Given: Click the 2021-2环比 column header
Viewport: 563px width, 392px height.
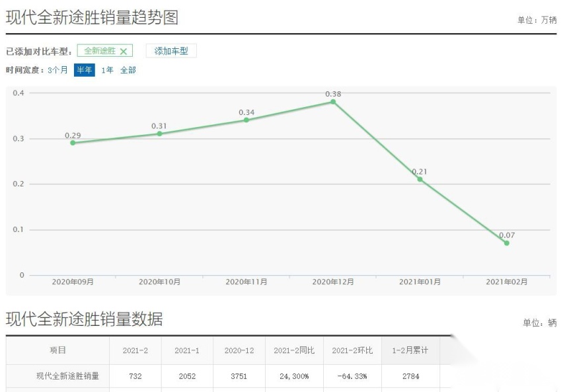Looking at the screenshot, I should pos(352,350).
